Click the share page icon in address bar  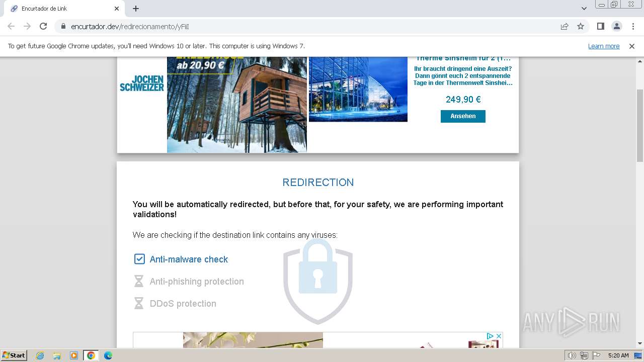click(565, 26)
